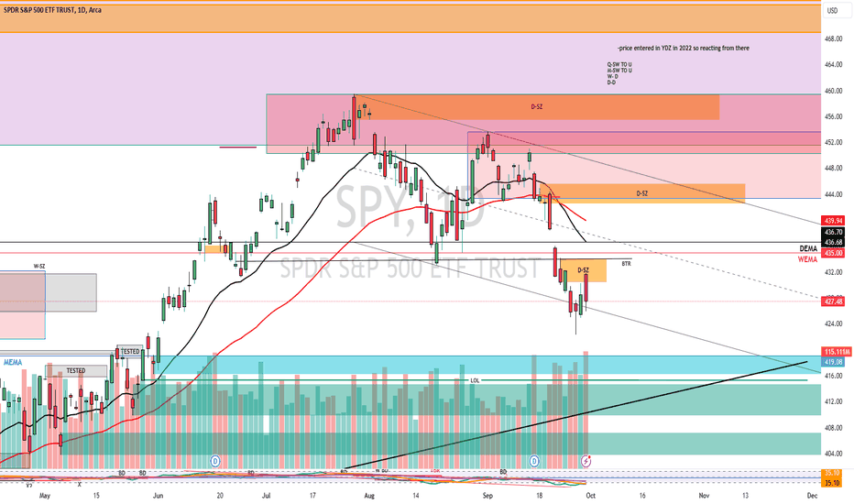854x504 pixels.
Task: Click Jun on the time axis
Action: pyautogui.click(x=158, y=496)
